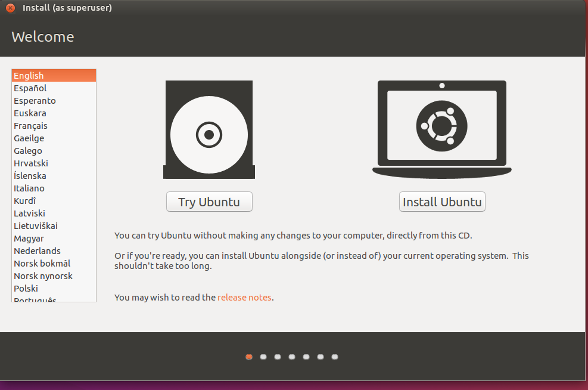
Task: Select Español in the language list
Action: (x=54, y=88)
